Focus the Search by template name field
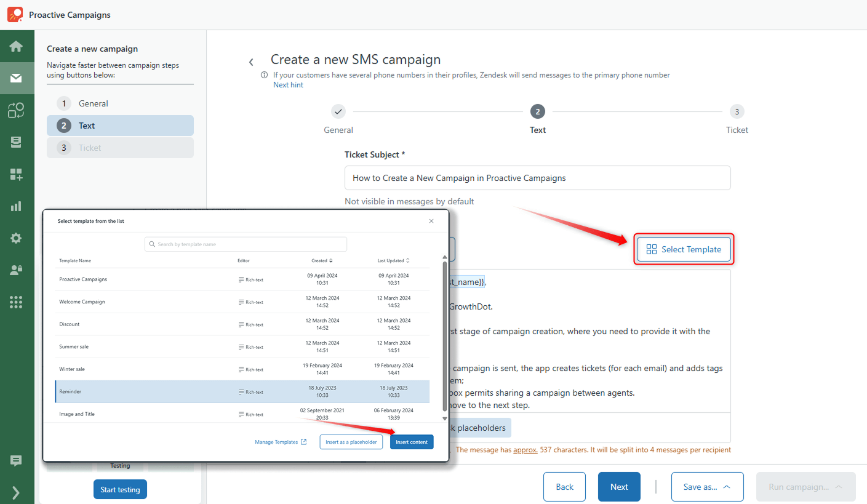The width and height of the screenshot is (867, 504). (246, 244)
